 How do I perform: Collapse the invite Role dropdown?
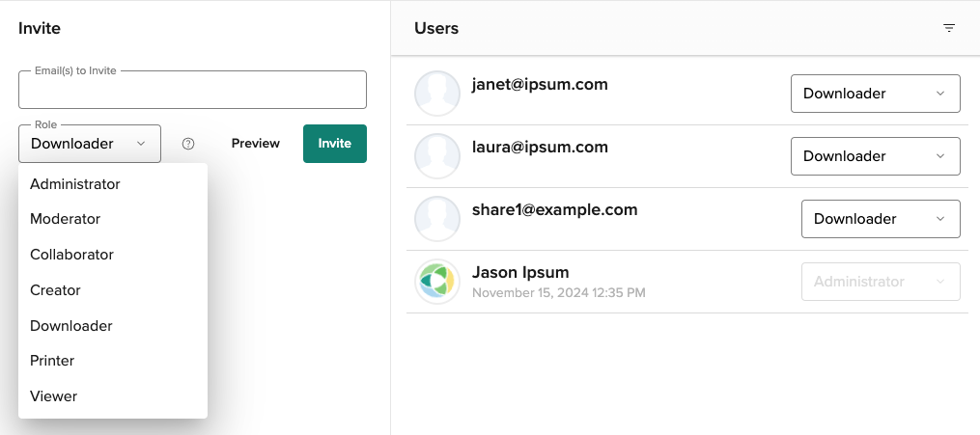90,144
